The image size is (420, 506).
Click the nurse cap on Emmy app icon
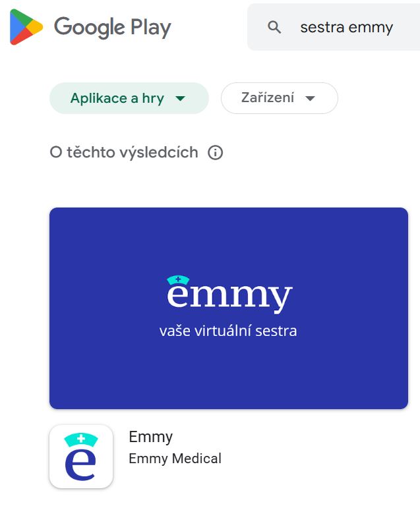pyautogui.click(x=81, y=439)
